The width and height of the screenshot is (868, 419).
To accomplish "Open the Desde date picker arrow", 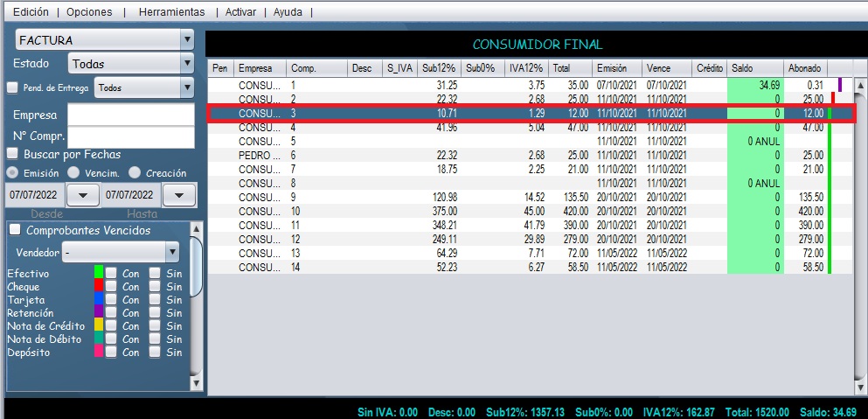I will [82, 195].
